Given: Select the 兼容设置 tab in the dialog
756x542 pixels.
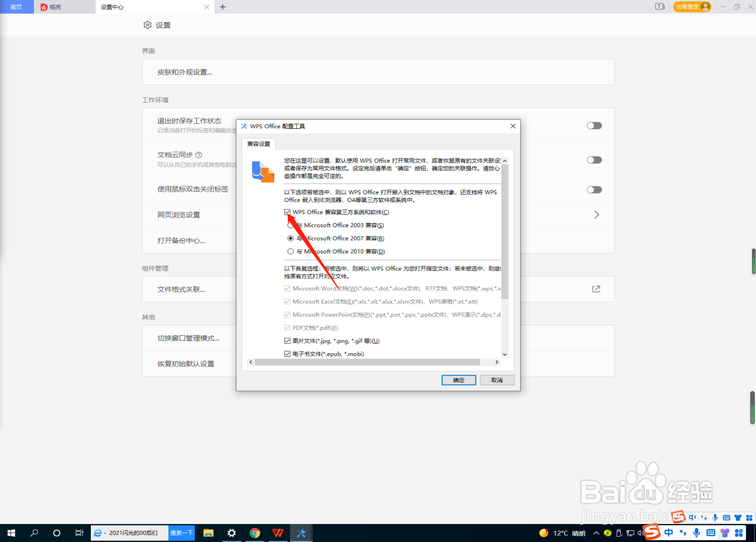Looking at the screenshot, I should click(x=259, y=144).
